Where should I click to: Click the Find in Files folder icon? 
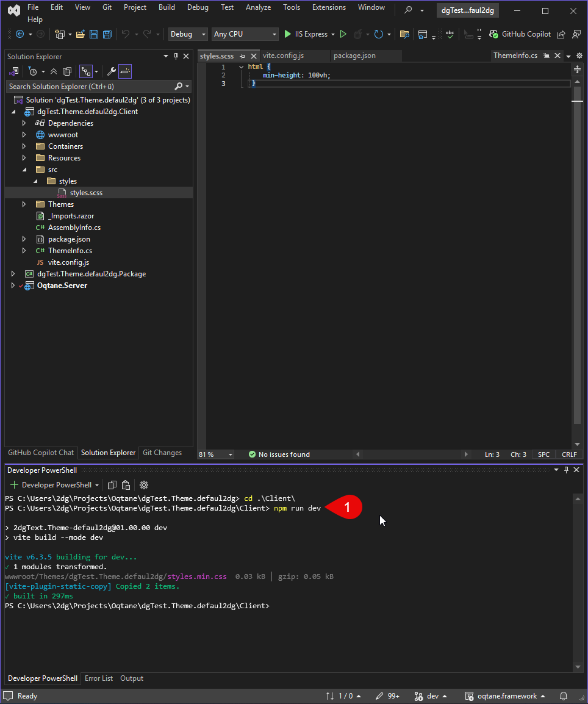(x=404, y=34)
